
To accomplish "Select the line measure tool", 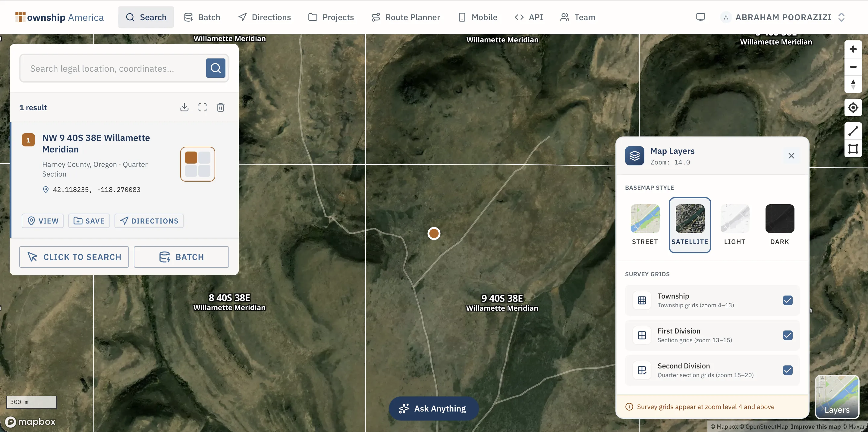I will point(853,131).
